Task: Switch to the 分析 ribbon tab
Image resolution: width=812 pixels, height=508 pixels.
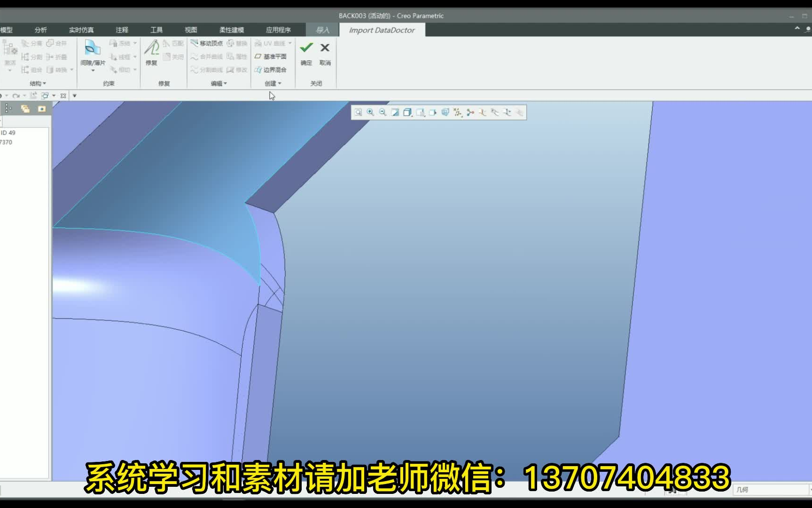Action: point(41,30)
